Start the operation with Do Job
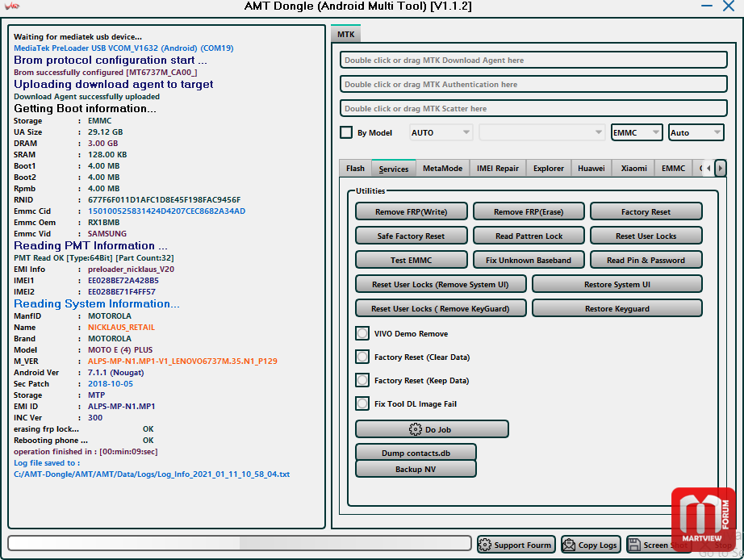 433,429
